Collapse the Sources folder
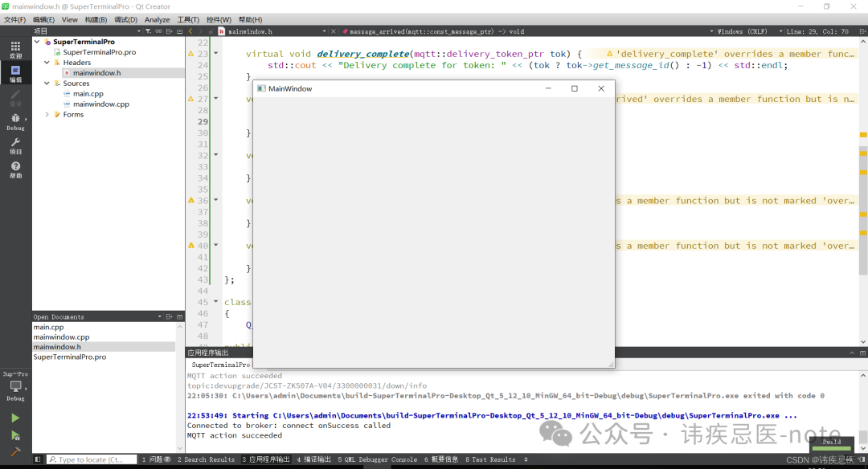 [x=47, y=83]
